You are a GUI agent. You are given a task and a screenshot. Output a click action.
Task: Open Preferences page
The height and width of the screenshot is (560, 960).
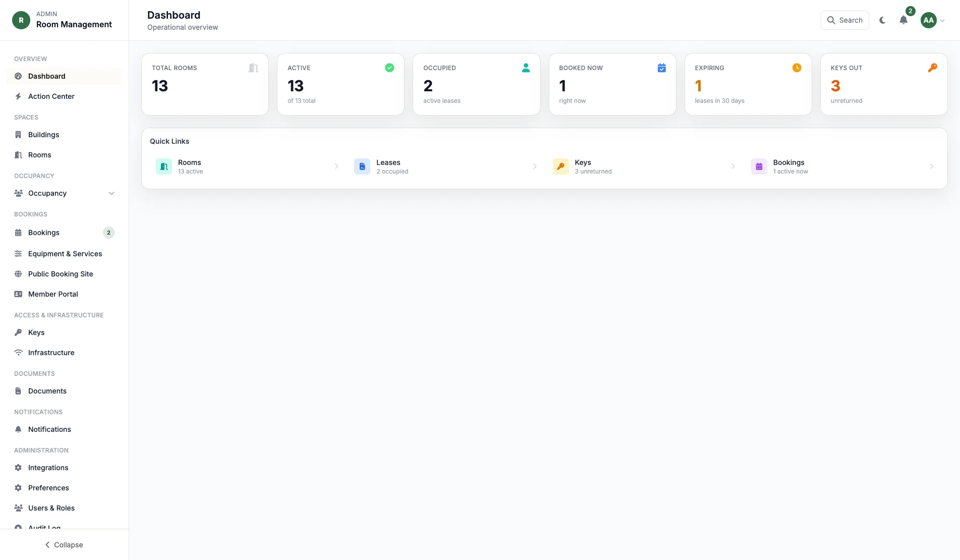click(x=65, y=488)
